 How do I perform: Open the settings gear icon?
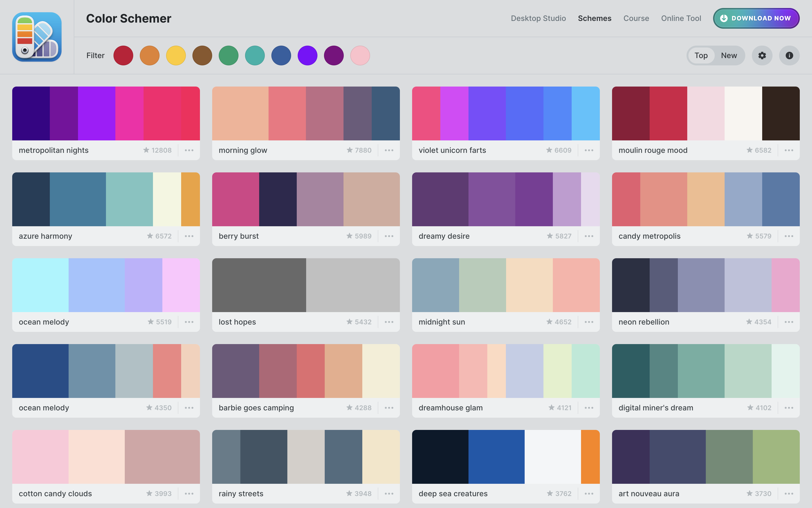pos(762,56)
